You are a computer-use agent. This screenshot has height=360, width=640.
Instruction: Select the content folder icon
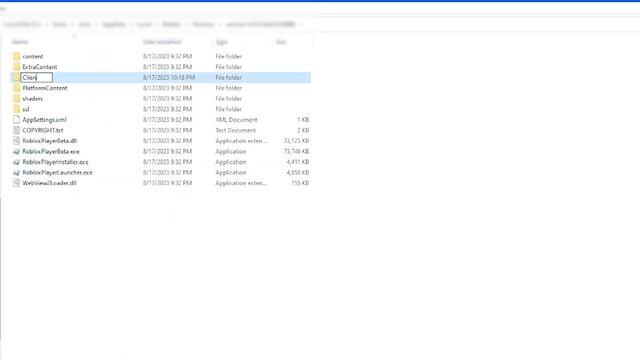click(x=16, y=56)
